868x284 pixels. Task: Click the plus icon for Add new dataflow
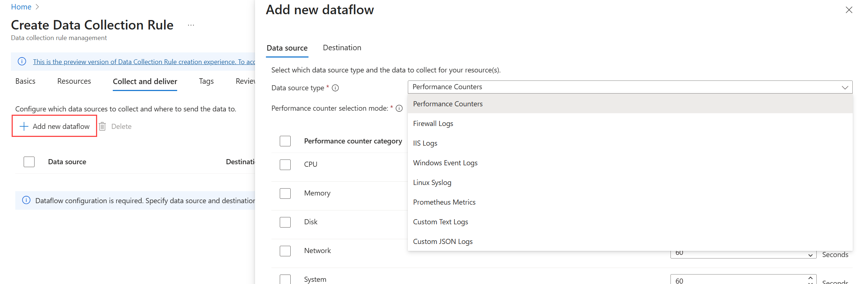point(24,126)
